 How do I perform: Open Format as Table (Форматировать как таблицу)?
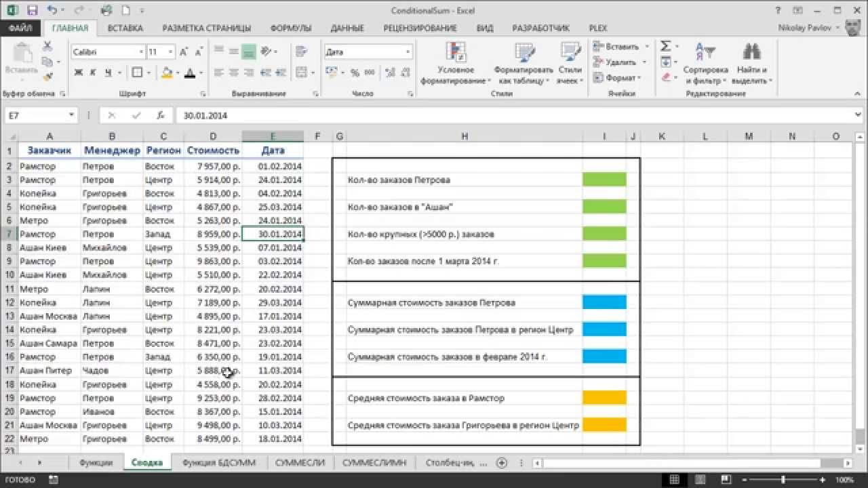(x=525, y=63)
